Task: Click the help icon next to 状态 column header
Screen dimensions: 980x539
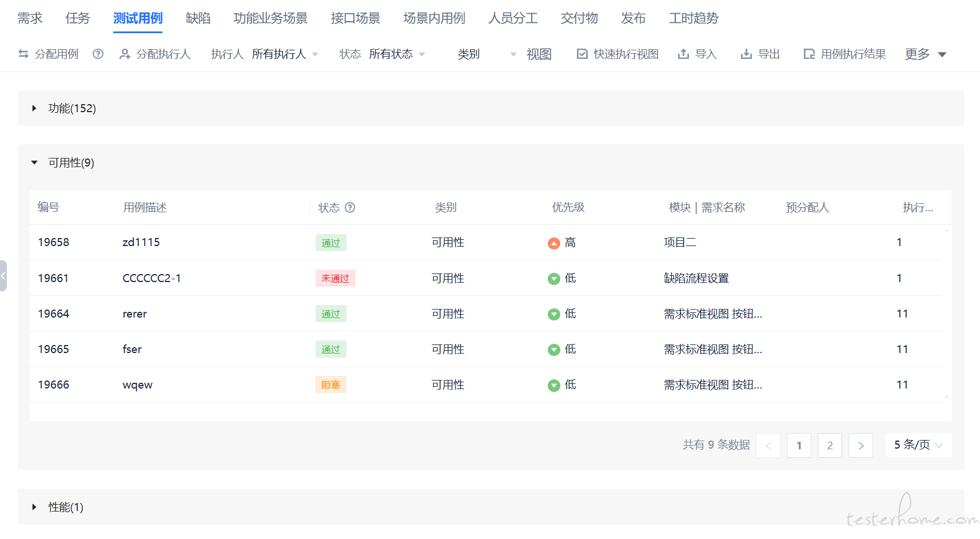Action: pos(350,208)
